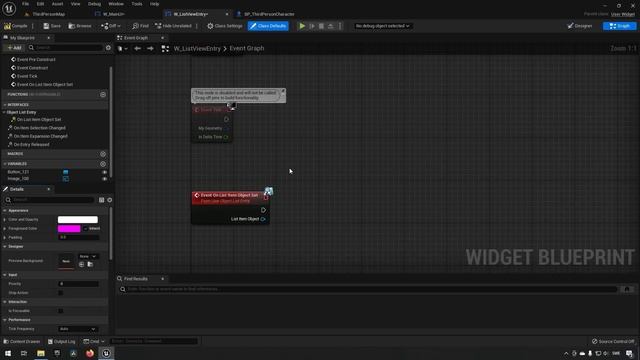Click the Class Defaults button
This screenshot has width=640, height=360.
click(x=268, y=26)
